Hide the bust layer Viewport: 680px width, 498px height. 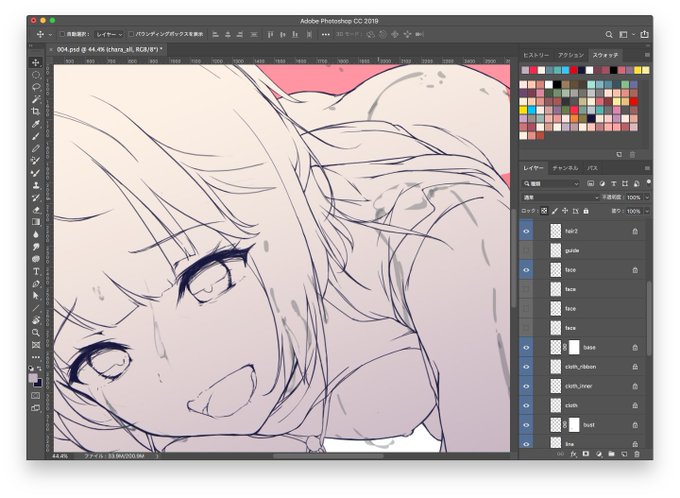pos(526,425)
